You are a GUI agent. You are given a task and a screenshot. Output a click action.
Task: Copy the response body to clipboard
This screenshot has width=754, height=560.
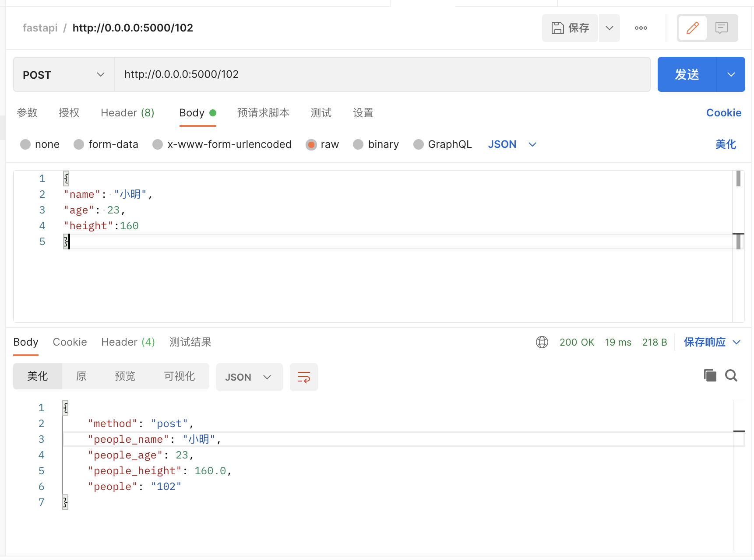pyautogui.click(x=710, y=375)
